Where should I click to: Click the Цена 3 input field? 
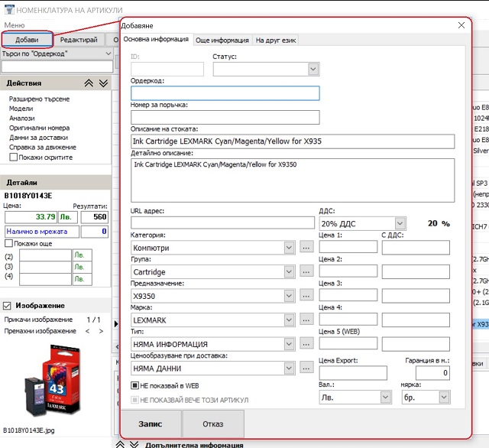348,295
